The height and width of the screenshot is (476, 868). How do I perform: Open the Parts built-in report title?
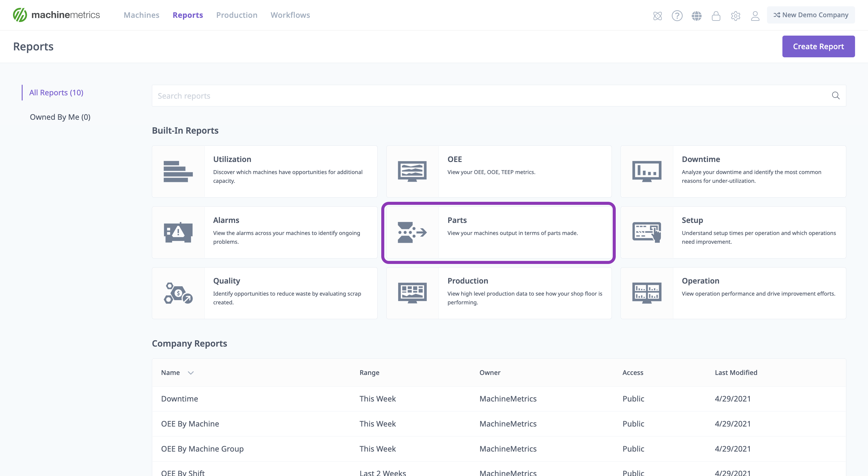[457, 220]
